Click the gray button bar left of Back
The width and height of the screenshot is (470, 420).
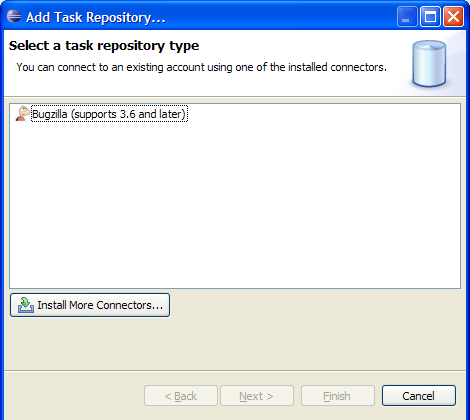pyautogui.click(x=73, y=396)
